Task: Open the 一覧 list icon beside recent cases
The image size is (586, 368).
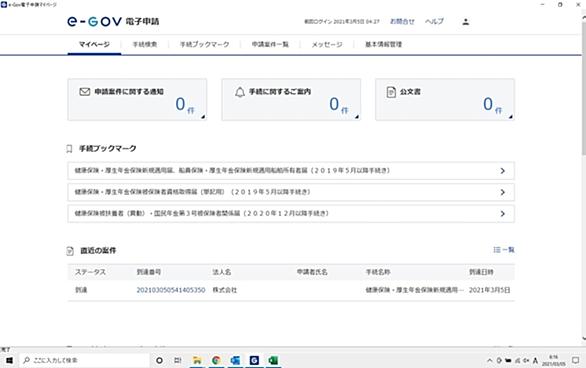Action: (x=504, y=250)
